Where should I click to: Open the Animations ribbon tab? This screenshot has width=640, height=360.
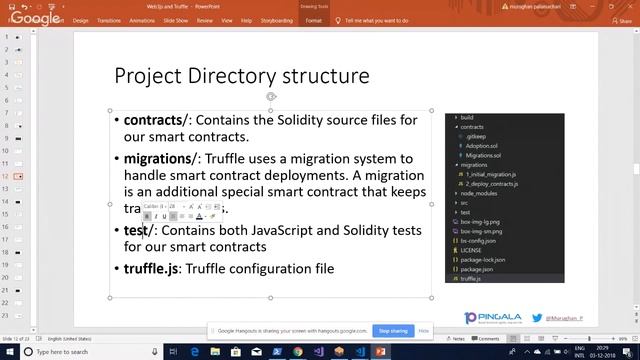click(x=142, y=20)
